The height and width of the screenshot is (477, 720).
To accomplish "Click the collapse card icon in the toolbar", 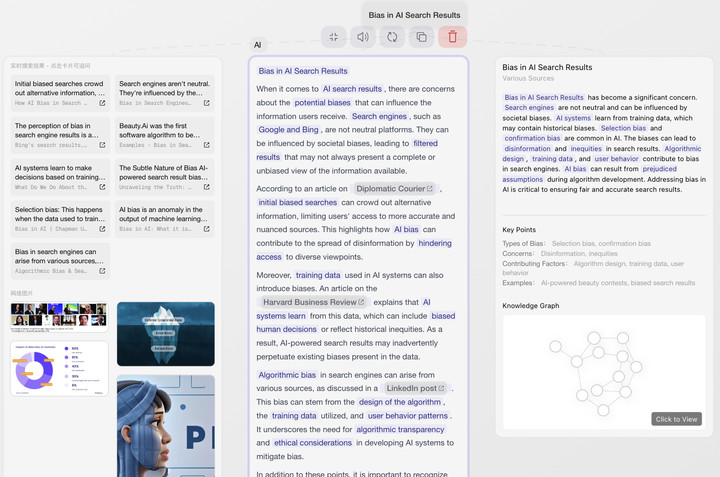I will (334, 37).
